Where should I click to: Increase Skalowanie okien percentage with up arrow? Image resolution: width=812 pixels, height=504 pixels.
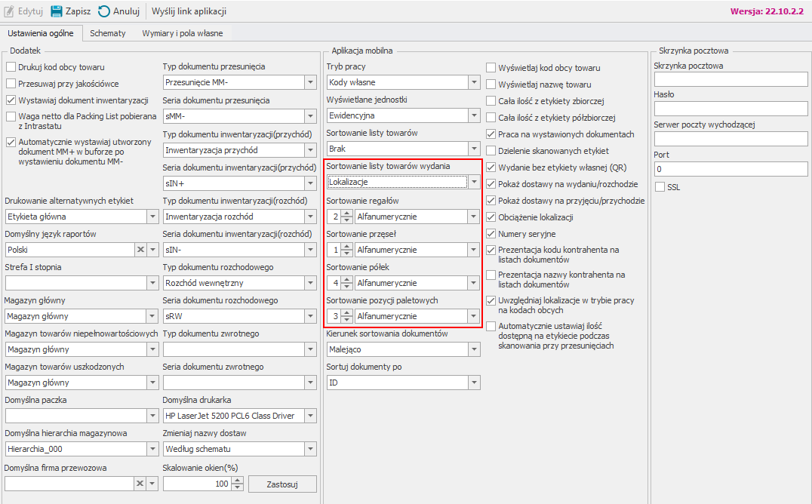[237, 480]
